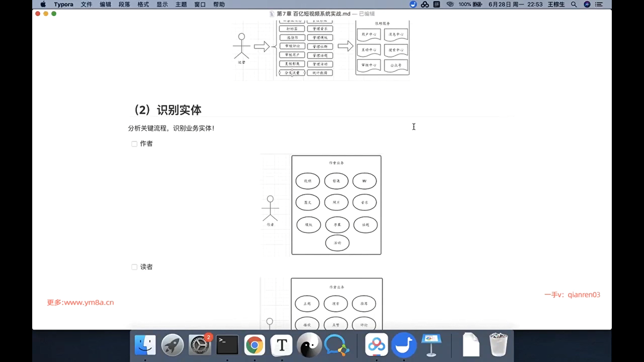Open the Apple menu
The image size is (644, 362).
[43, 4]
